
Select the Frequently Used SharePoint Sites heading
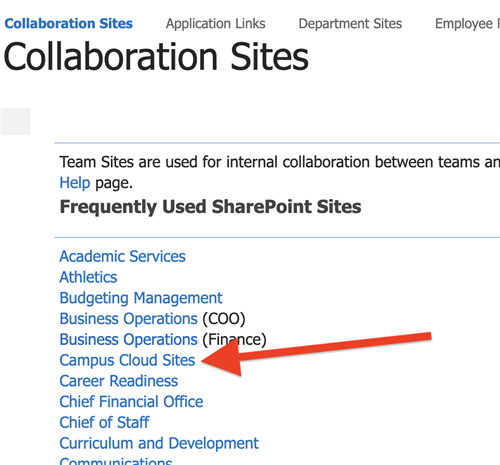[x=210, y=206]
